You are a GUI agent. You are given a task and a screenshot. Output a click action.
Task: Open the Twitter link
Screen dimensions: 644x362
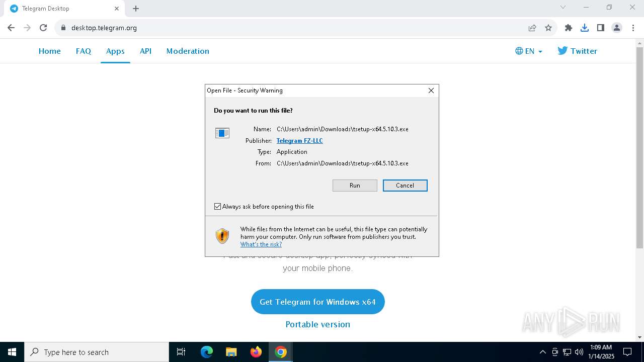click(577, 51)
